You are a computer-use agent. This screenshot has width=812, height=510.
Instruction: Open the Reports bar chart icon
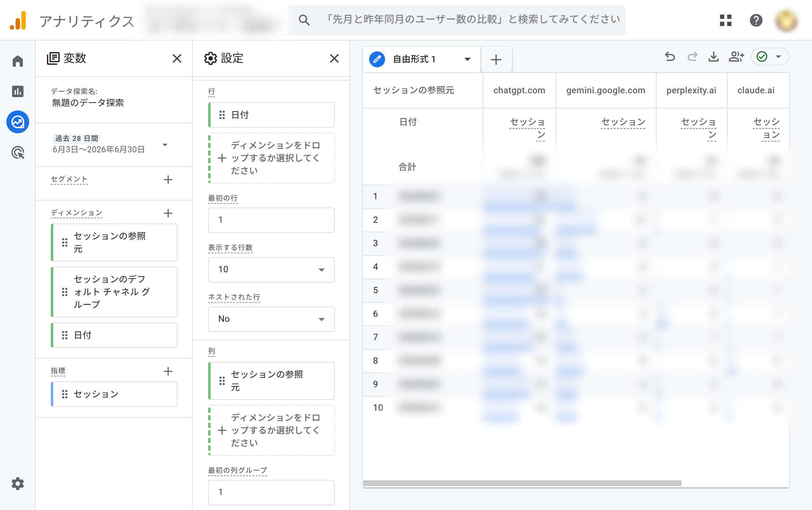(x=18, y=91)
